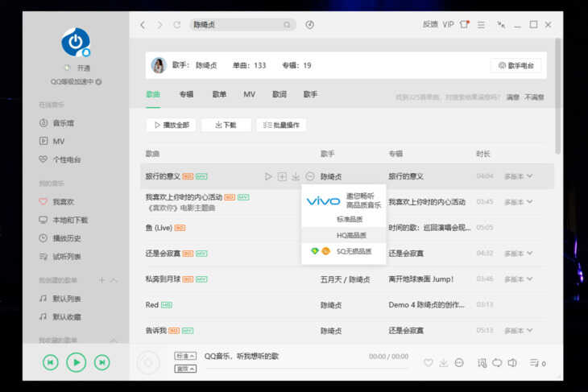Viewport: 588px width, 392px height.
Task: Click the 播放全部 button
Action: 171,125
